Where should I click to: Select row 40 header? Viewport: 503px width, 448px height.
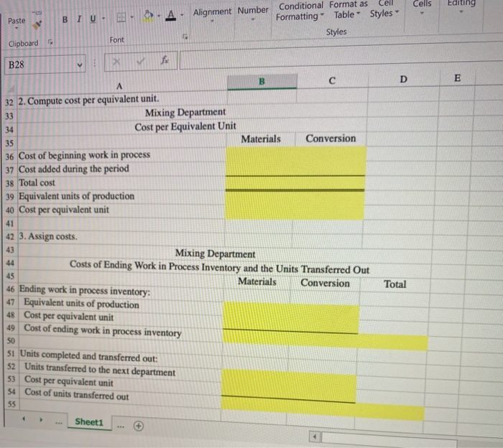coord(10,210)
